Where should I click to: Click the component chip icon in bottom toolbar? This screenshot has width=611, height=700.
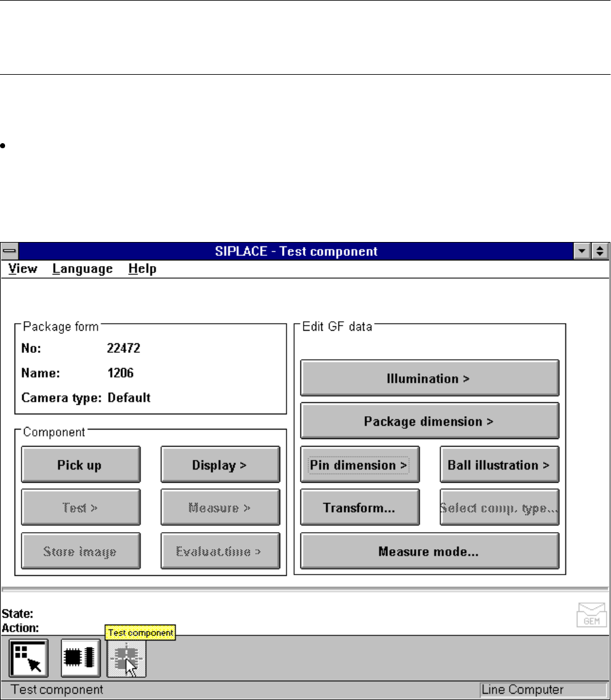[x=81, y=658]
